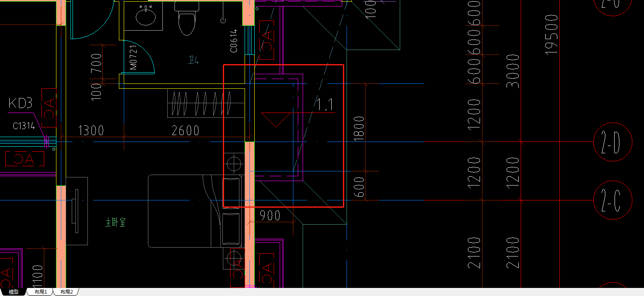Pick the 900 dimension text
Image resolution: width=644 pixels, height=296 pixels.
[270, 215]
